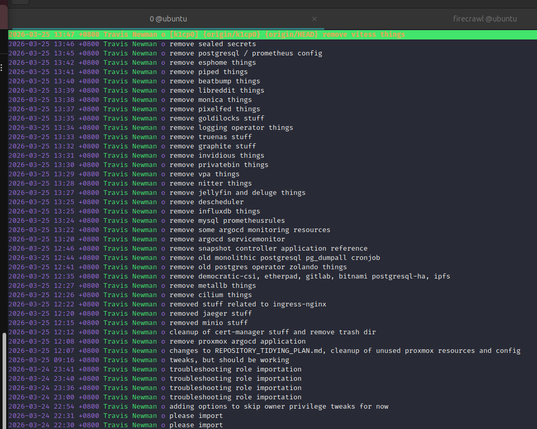Select commit "tweaks, but should be working"
Viewport: 537px width, 429px height.
pyautogui.click(x=273, y=360)
